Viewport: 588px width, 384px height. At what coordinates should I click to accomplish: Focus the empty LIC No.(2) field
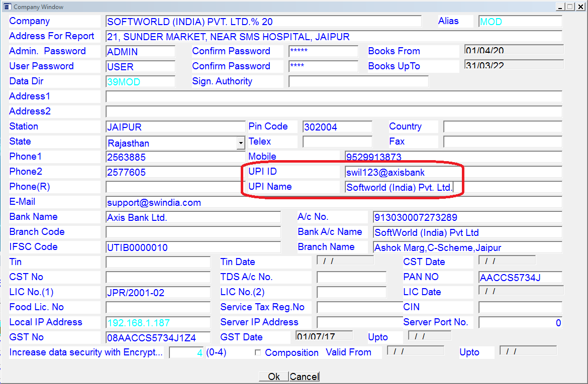coord(351,292)
